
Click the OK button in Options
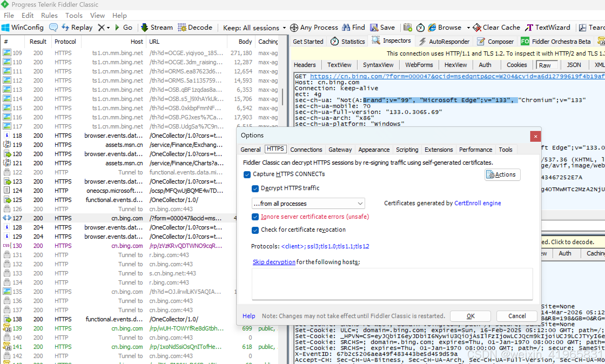click(x=470, y=316)
